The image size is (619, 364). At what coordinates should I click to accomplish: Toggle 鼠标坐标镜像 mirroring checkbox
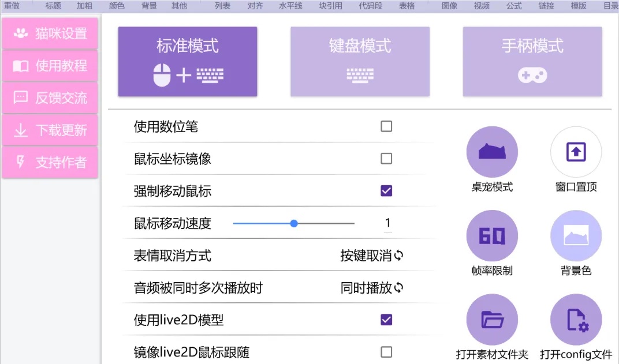click(x=387, y=158)
